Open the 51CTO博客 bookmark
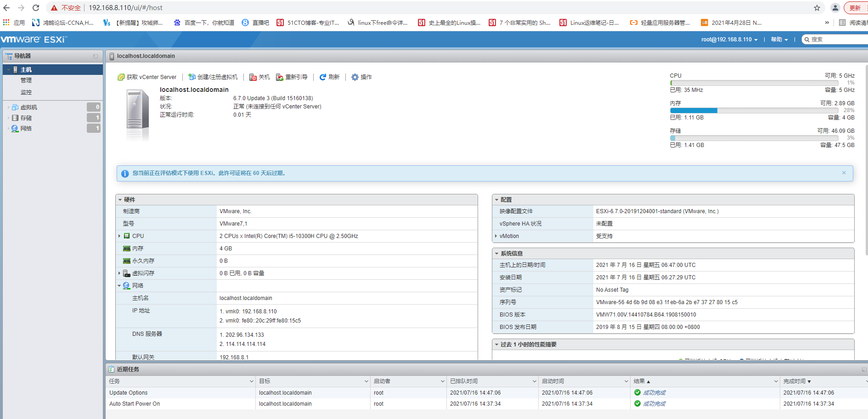This screenshot has height=419, width=868. (x=308, y=23)
